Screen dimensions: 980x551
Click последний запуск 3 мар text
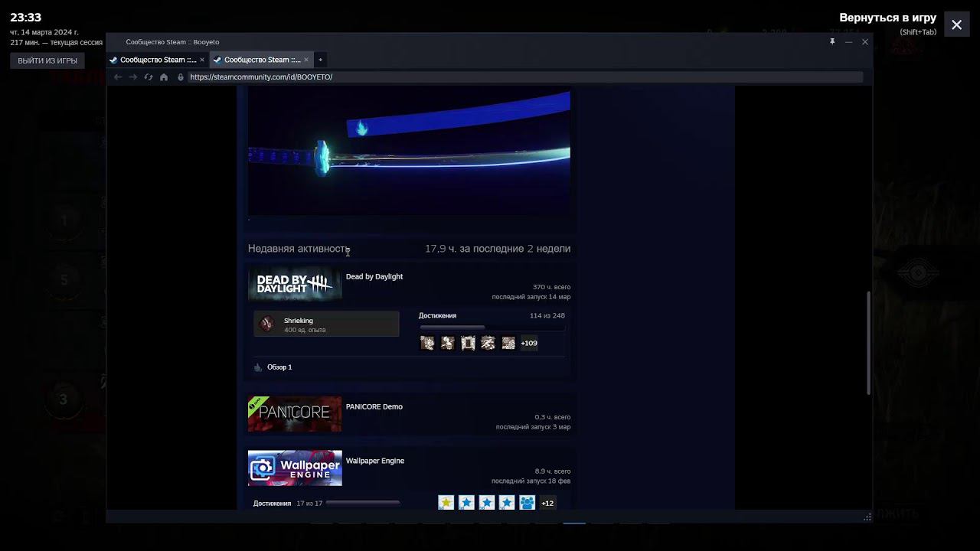point(533,427)
